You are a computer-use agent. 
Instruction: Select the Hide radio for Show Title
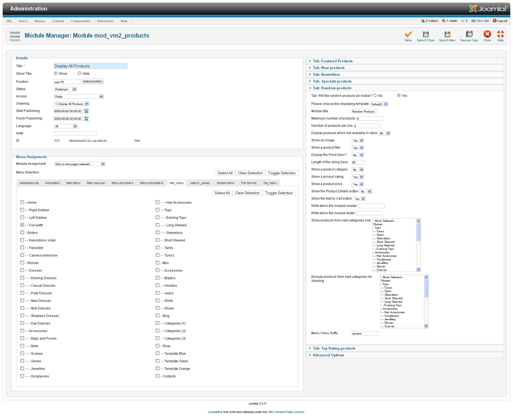tap(80, 73)
